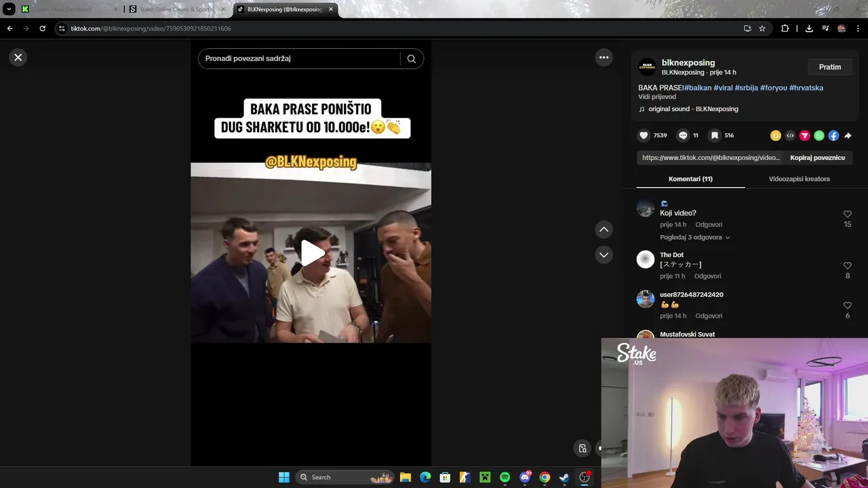The image size is (868, 488).
Task: Open Spotify from the taskbar
Action: (505, 477)
